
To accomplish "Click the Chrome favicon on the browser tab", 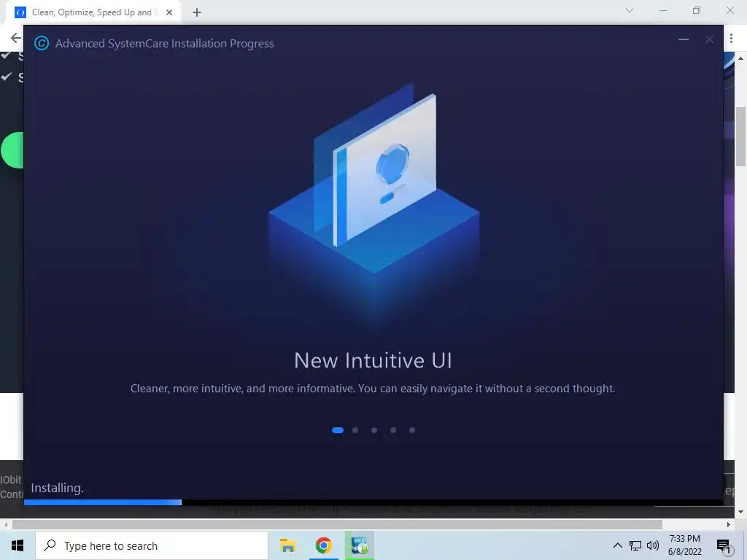I will click(20, 12).
